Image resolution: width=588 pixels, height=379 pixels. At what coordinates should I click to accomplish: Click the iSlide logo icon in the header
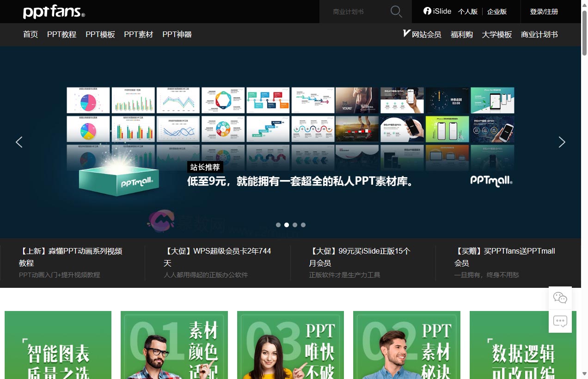(428, 11)
